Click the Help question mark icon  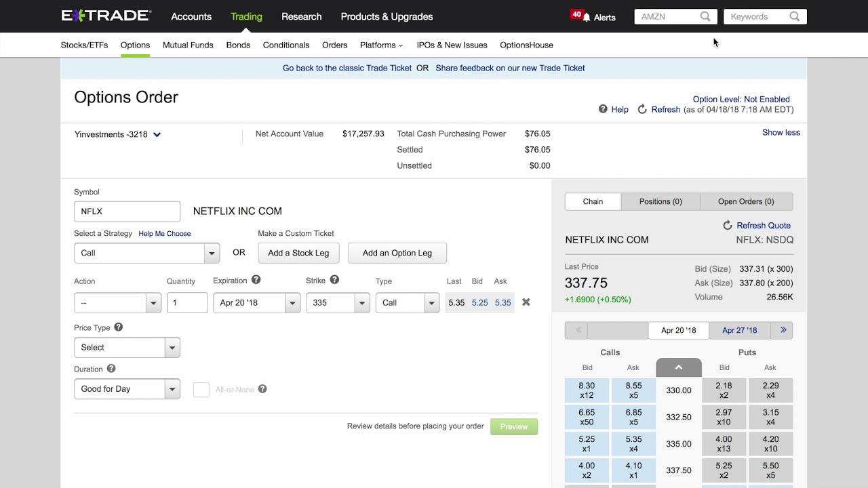coord(603,109)
